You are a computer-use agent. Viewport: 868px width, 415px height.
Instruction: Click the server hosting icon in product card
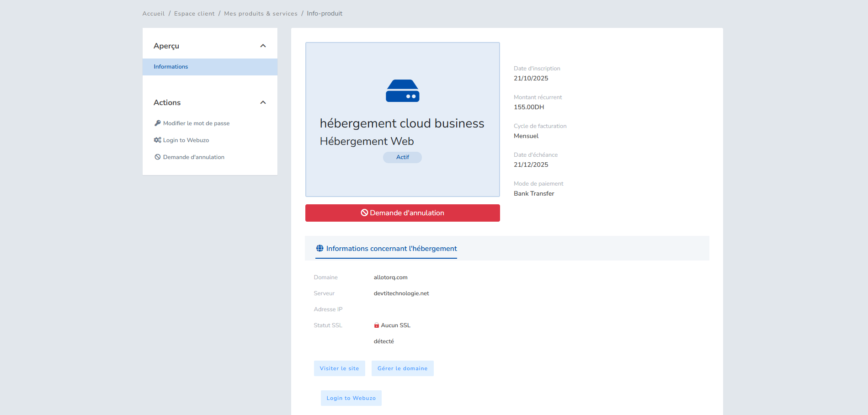click(402, 91)
